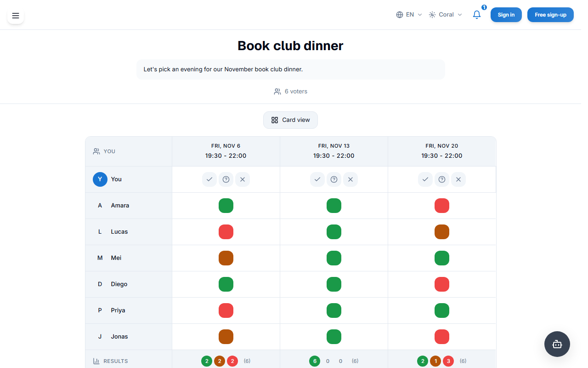The image size is (588, 368).
Task: Vote maybe for Fri, Nov 20
Action: 442,179
